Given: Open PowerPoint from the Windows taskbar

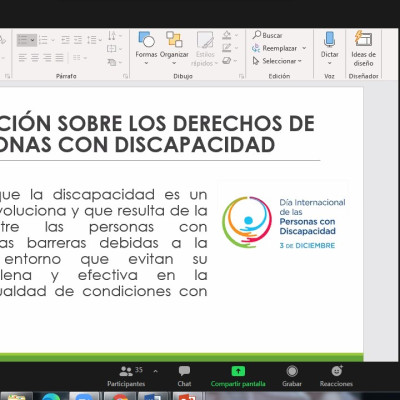Looking at the screenshot, I should click(187, 397).
